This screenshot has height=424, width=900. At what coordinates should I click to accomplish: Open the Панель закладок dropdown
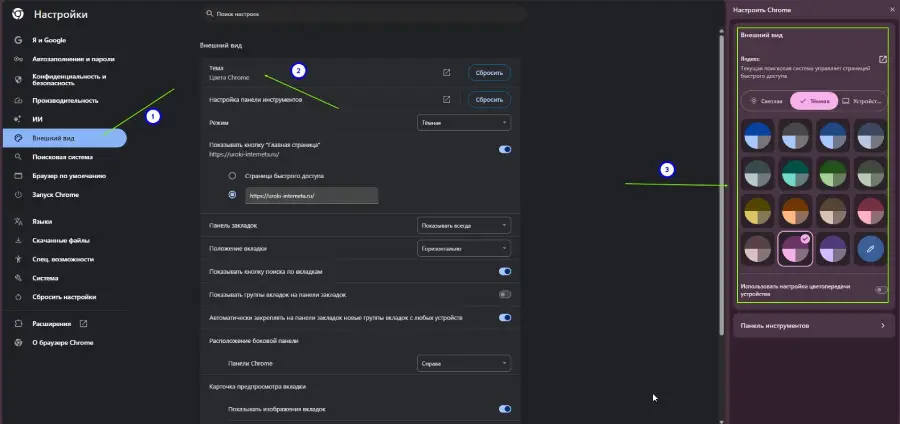click(x=464, y=225)
